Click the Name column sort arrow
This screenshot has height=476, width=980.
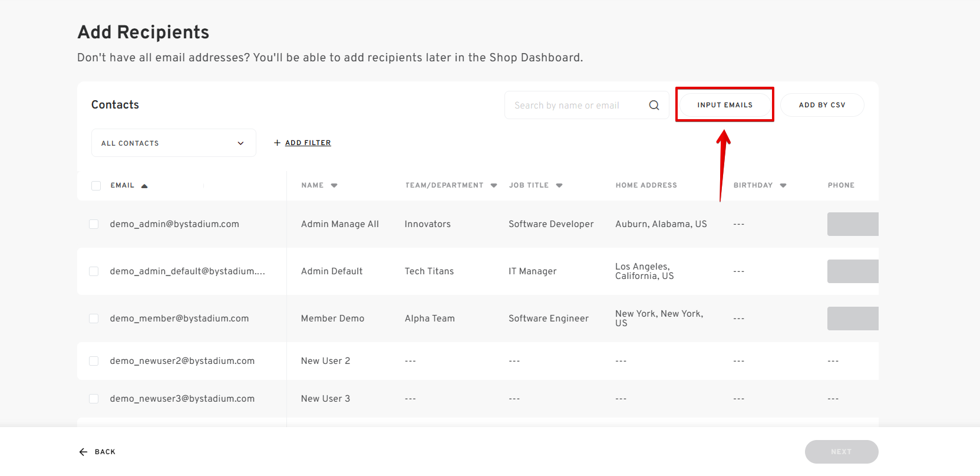click(x=334, y=185)
